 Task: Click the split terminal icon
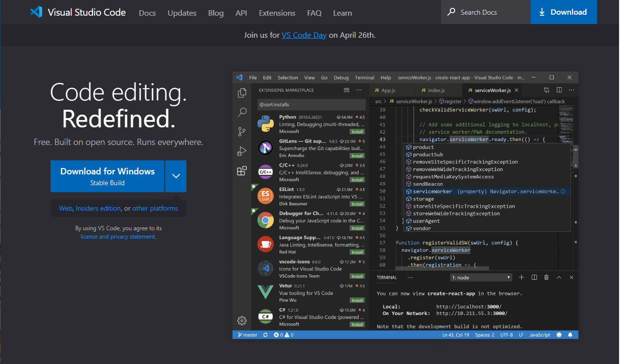[534, 277]
